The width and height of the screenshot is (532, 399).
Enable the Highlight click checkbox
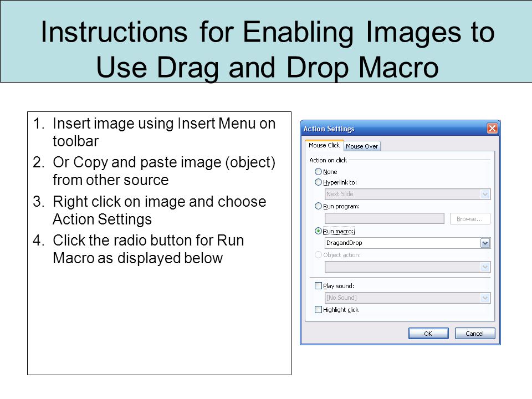pos(318,309)
